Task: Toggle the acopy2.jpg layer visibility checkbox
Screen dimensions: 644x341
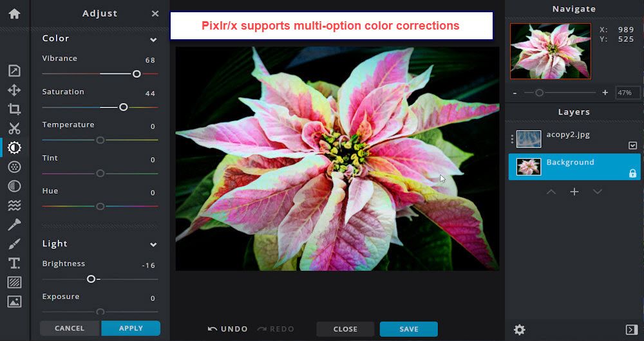Action: point(632,145)
